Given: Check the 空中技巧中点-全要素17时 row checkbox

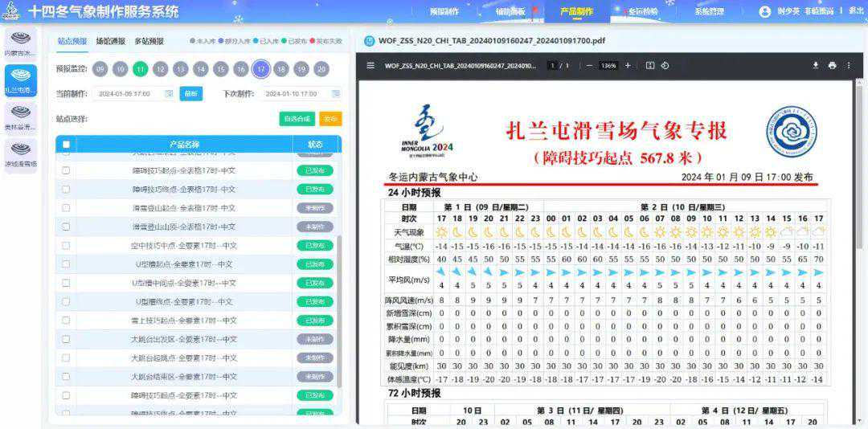Looking at the screenshot, I should (x=66, y=246).
